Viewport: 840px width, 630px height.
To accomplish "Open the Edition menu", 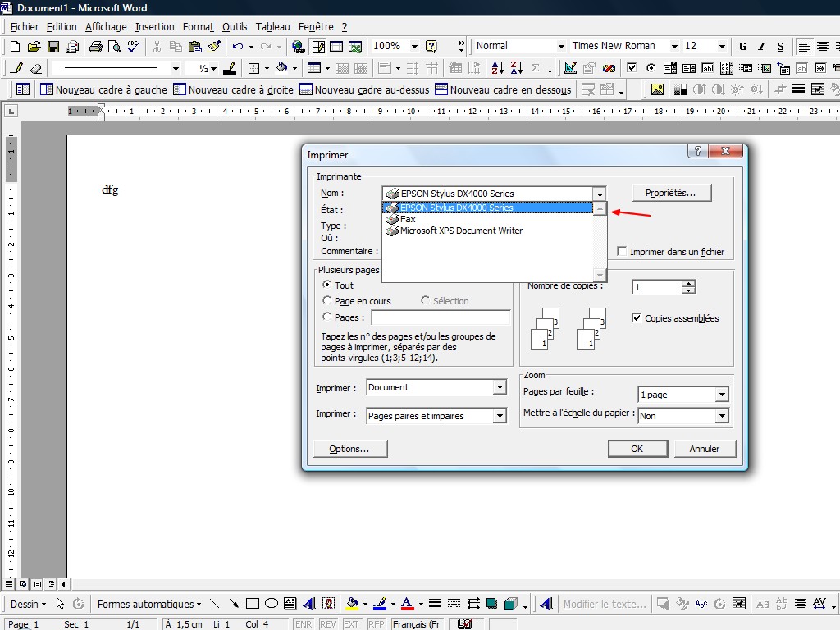I will (62, 27).
